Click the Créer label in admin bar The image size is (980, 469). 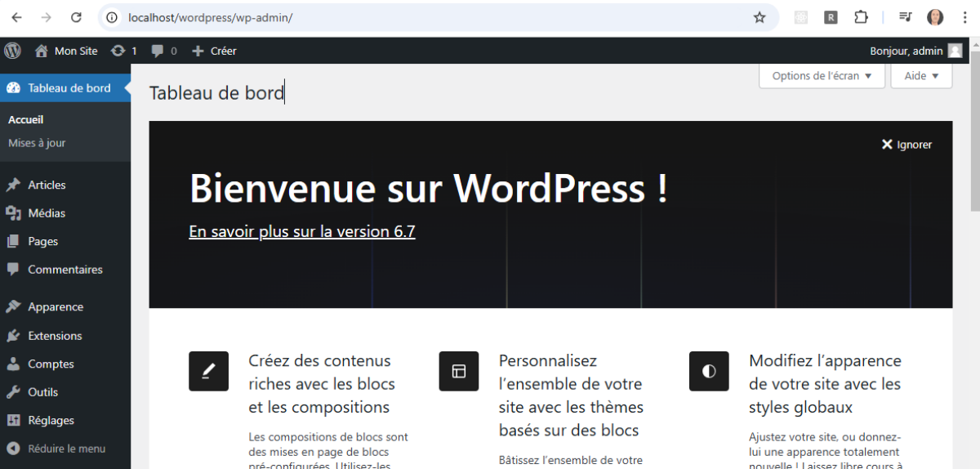pos(224,51)
